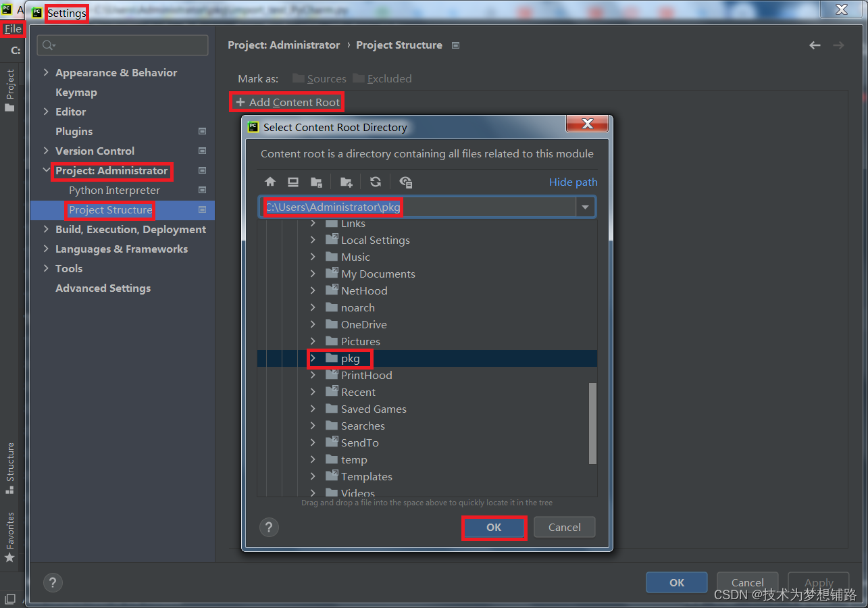This screenshot has height=608, width=868.
Task: Expand Build, Execution, Deployment group
Action: click(46, 230)
